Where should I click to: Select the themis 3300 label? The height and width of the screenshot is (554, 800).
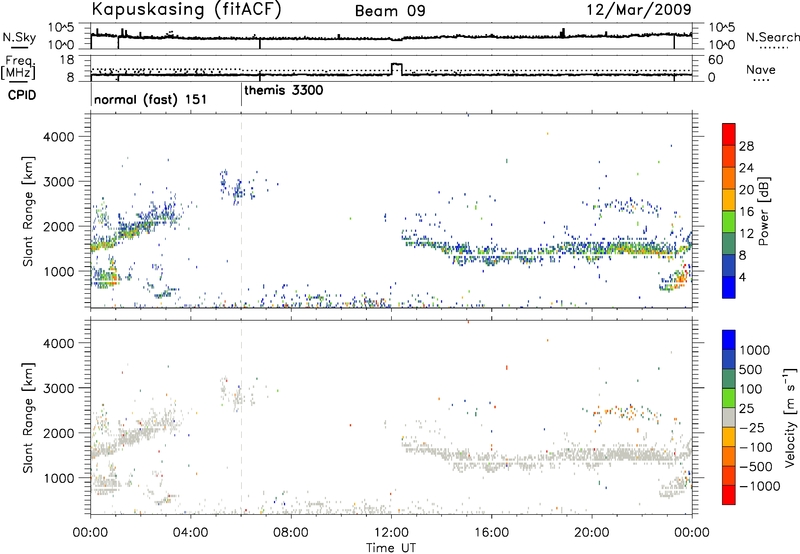click(x=283, y=91)
